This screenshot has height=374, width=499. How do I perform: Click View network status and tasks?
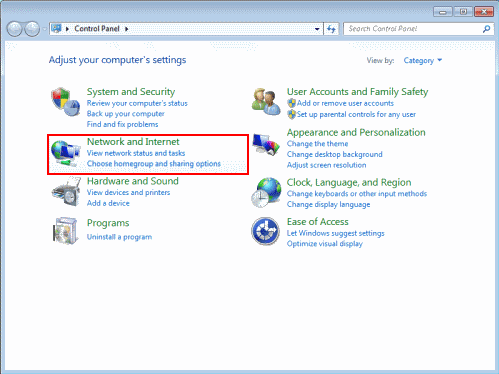136,153
